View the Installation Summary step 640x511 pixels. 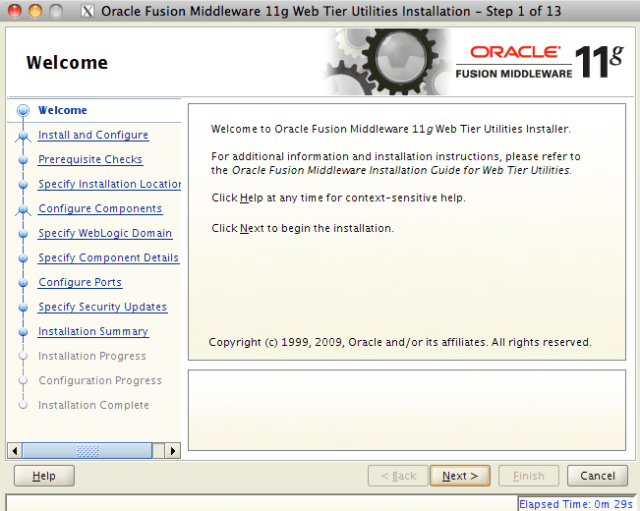[x=93, y=332]
